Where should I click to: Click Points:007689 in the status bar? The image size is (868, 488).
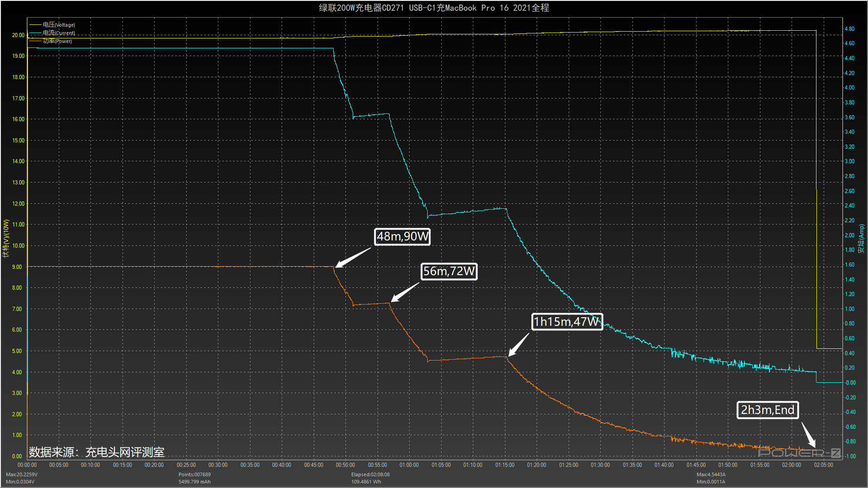coord(194,474)
